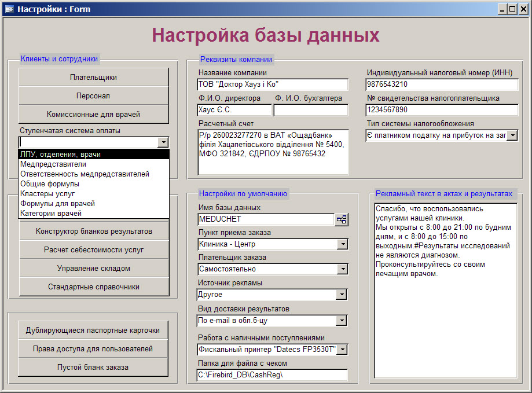Viewport: 532px width, 393px height.
Task: Click the Название компании field
Action: pyautogui.click(x=273, y=85)
